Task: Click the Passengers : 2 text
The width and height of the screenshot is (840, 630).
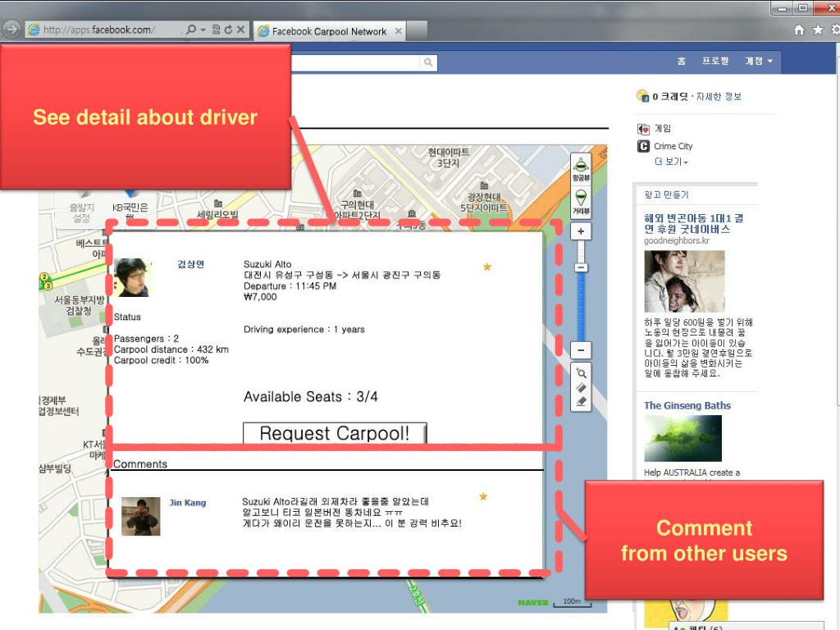Action: [x=146, y=339]
